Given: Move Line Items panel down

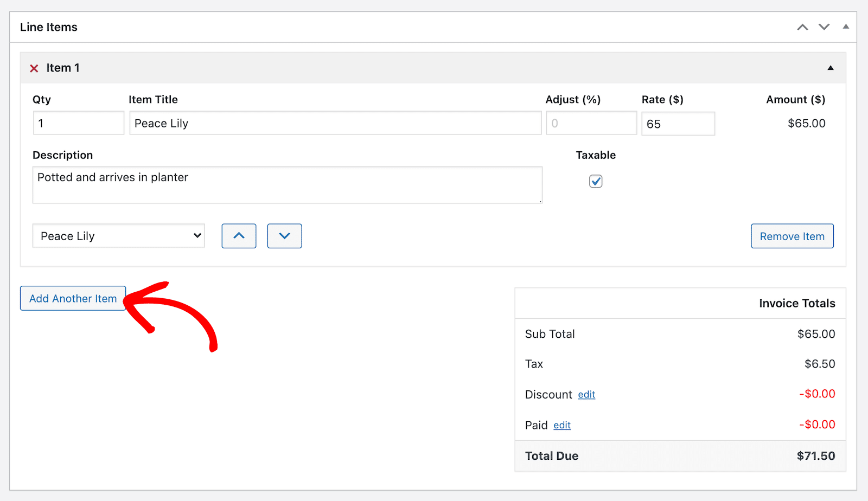Looking at the screenshot, I should pyautogui.click(x=824, y=27).
